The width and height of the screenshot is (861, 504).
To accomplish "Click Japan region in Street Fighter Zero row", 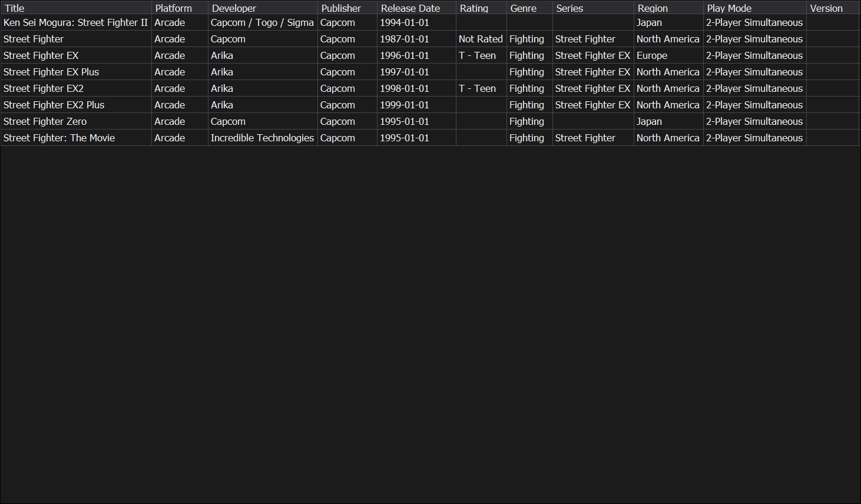I will (x=668, y=121).
